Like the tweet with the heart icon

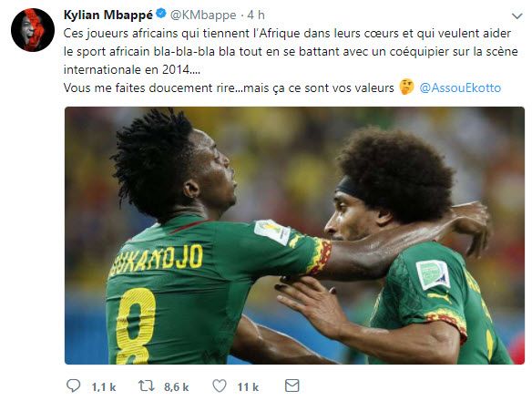[220, 386]
